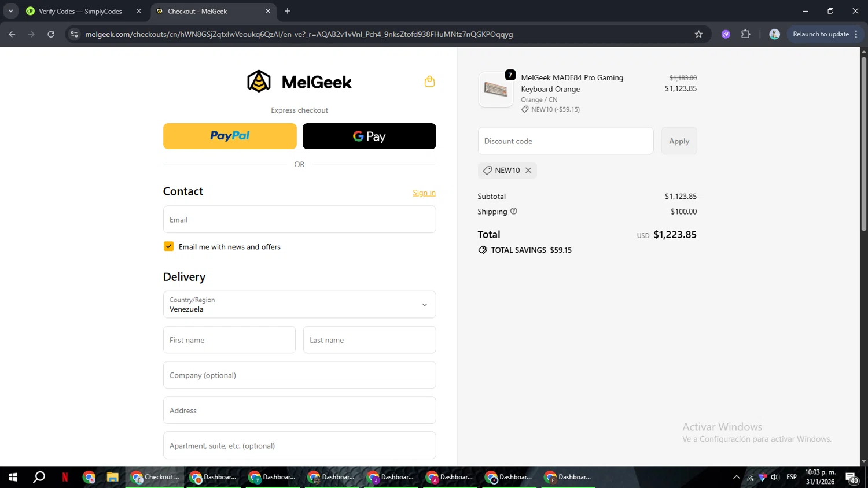868x488 pixels.
Task: Focus the First name field
Action: pos(229,340)
